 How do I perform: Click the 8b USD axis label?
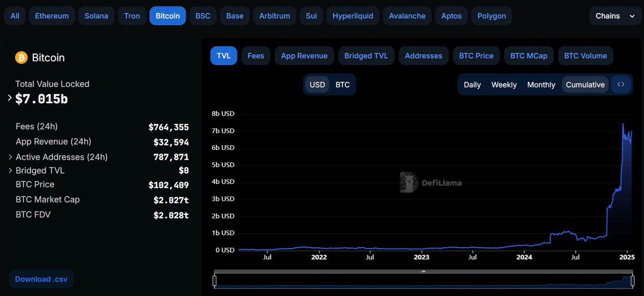tap(223, 114)
